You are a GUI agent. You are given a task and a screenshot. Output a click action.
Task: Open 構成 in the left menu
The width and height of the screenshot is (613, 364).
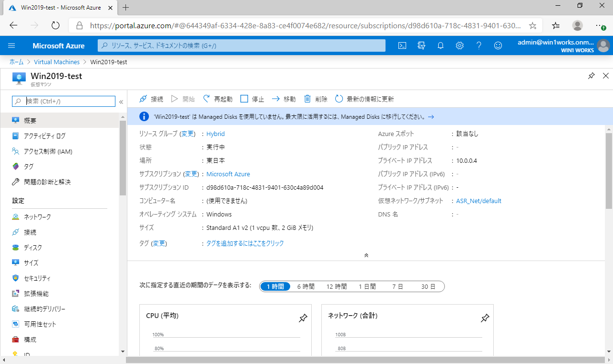click(x=60, y=340)
